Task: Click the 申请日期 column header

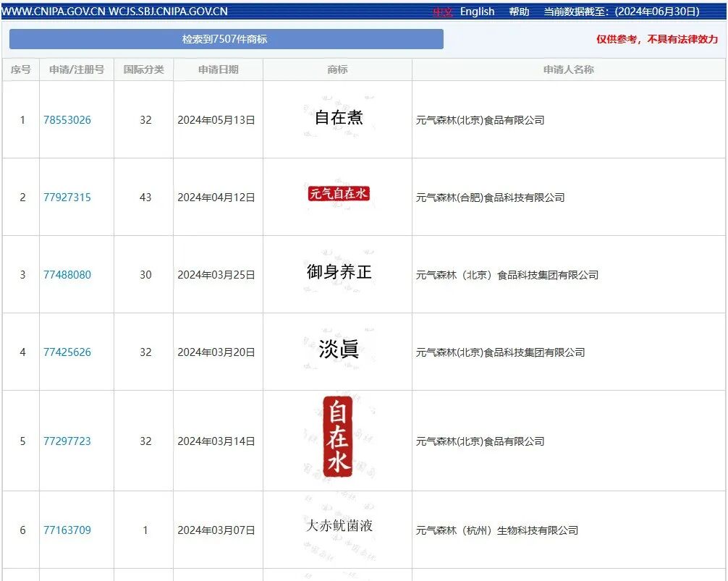Action: tap(218, 69)
